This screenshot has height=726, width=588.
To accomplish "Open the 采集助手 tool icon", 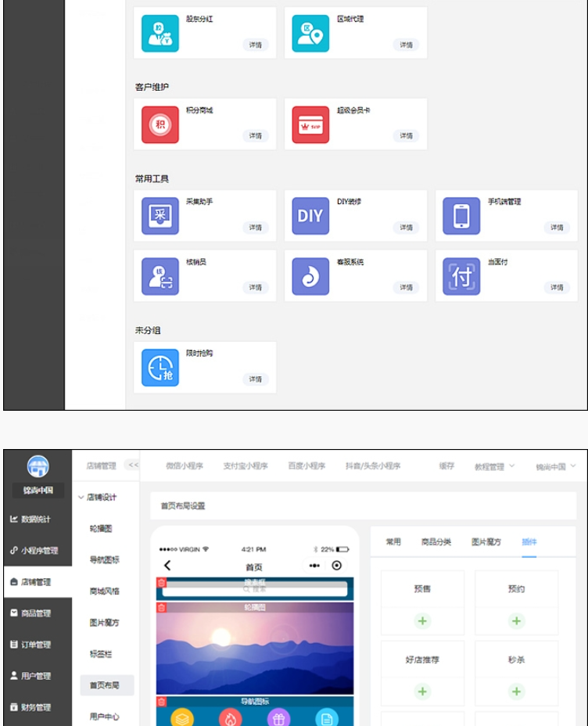I will pyautogui.click(x=160, y=216).
